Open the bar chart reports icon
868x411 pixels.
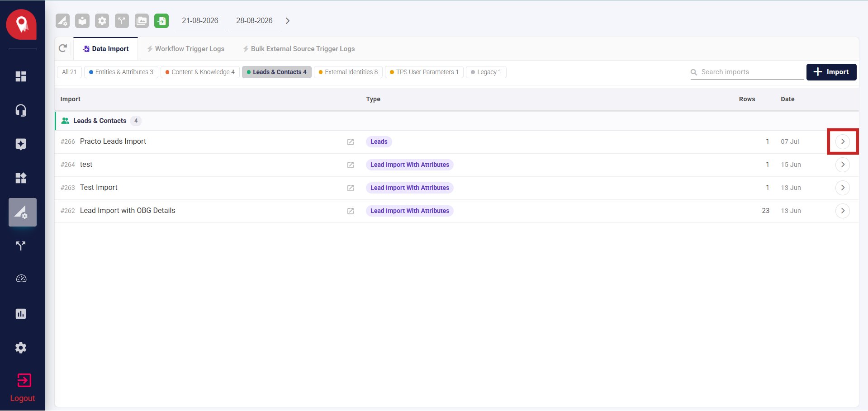coord(21,314)
